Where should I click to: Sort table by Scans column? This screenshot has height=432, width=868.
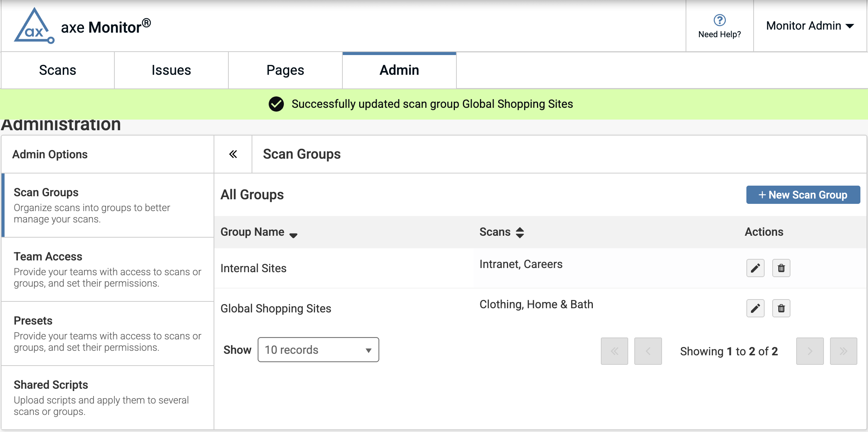(520, 232)
